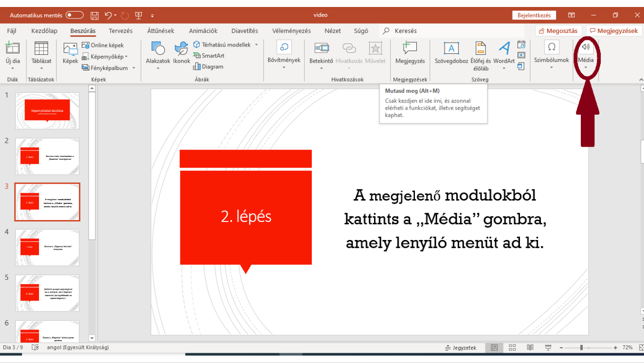
Task: Open the Bővítmények add-ins button
Action: click(284, 55)
